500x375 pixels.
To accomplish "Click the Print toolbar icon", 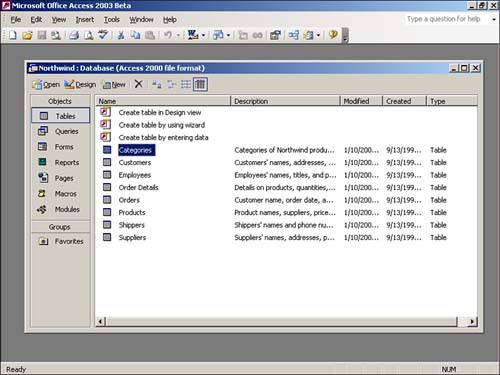I will pos(74,35).
